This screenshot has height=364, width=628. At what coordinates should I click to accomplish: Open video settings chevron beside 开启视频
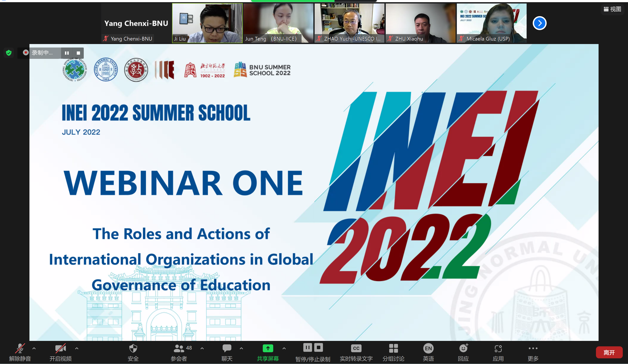[77, 348]
